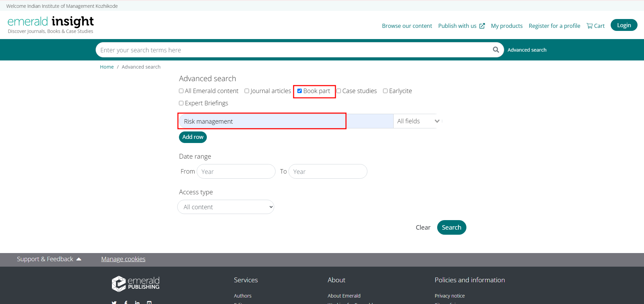The width and height of the screenshot is (644, 304).
Task: Click the Emerald Publishing footer logo
Action: pyautogui.click(x=135, y=284)
